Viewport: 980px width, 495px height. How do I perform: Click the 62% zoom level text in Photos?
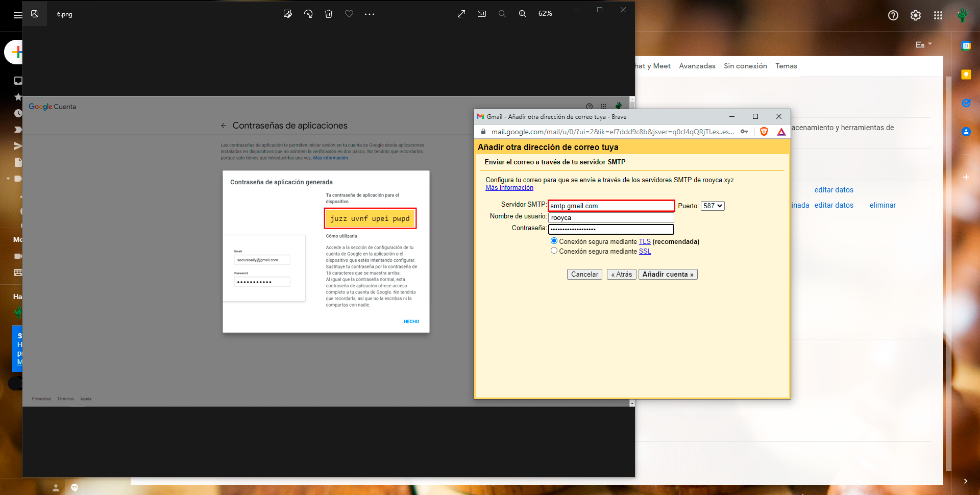coord(545,14)
